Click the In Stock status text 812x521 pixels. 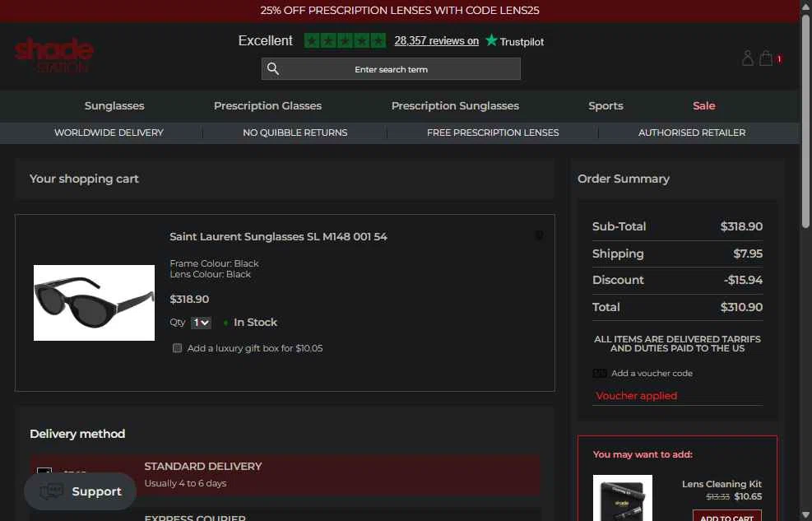(x=255, y=322)
